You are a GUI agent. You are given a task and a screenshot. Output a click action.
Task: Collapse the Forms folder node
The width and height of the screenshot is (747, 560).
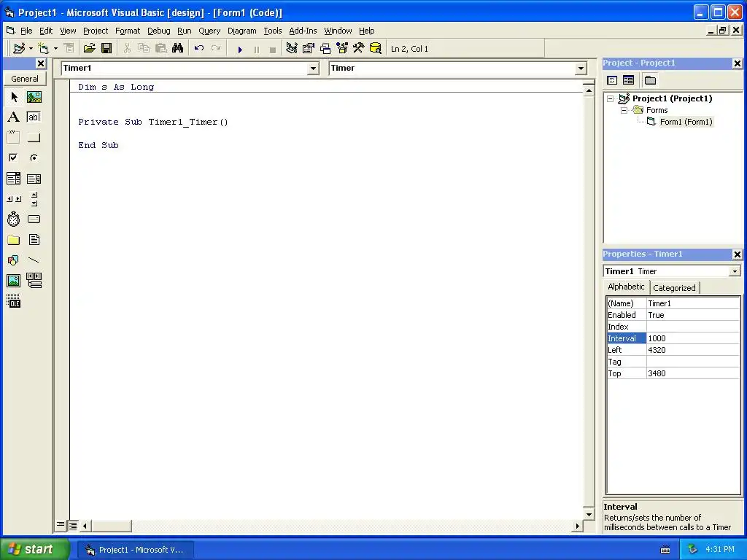tap(624, 111)
